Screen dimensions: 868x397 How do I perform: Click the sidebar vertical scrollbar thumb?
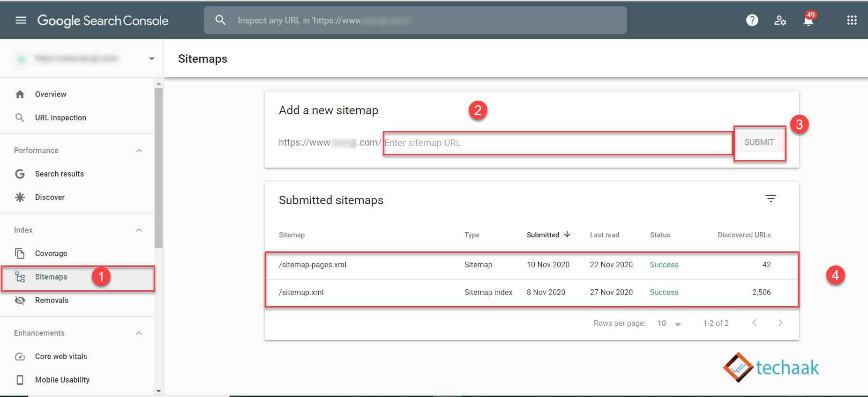158,168
